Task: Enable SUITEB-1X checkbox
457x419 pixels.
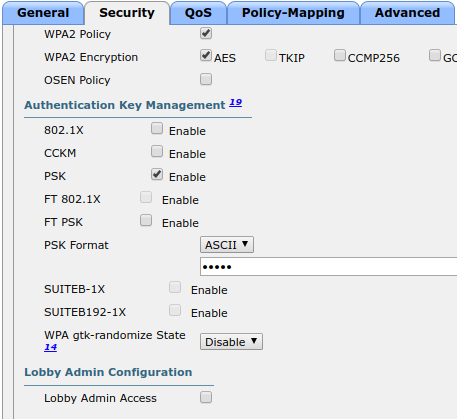Action: pos(175,287)
